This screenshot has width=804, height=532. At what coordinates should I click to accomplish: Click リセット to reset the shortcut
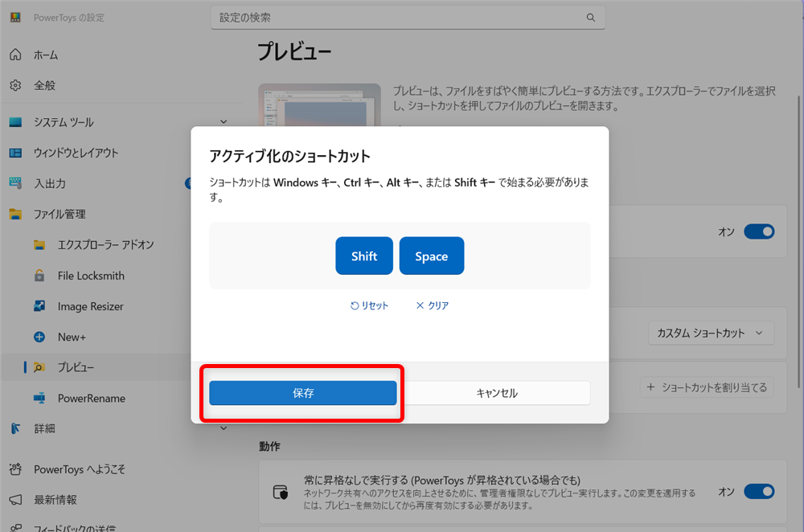click(x=370, y=305)
